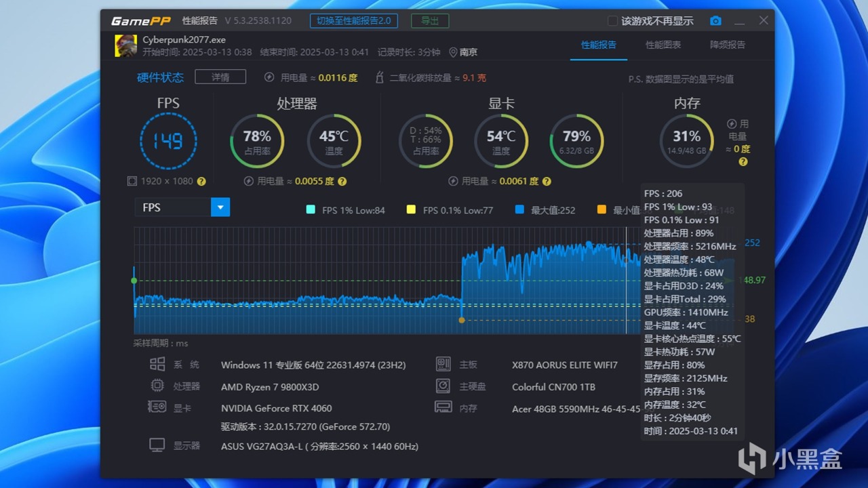Click the ASUS VG27AQ3A-L display text

319,447
